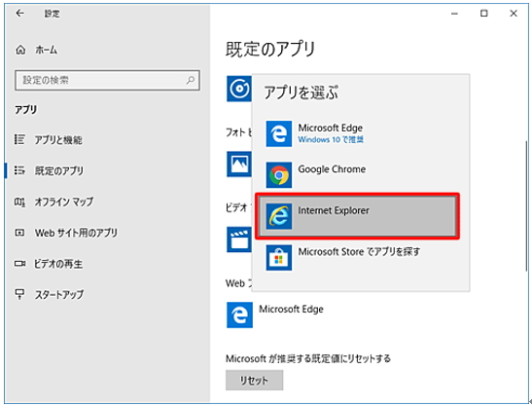The image size is (532, 406).
Task: Open オフライン マップ settings
Action: pos(64,202)
